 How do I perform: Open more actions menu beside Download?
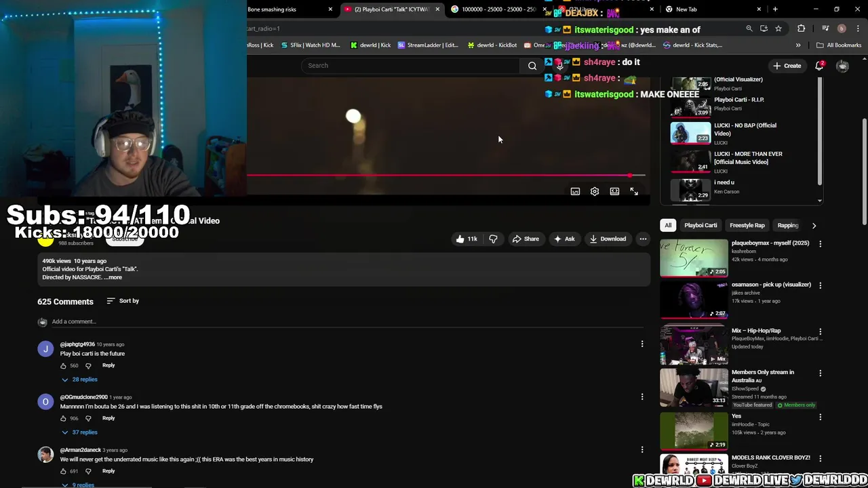tap(643, 239)
